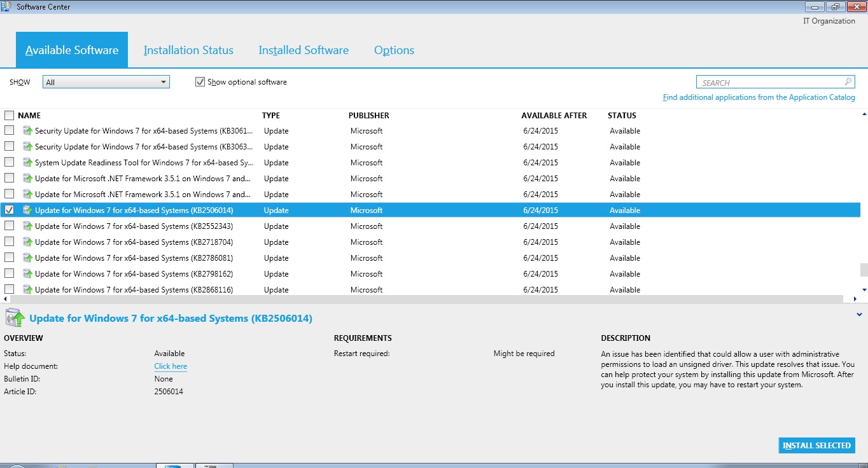
Task: Click update icon beside KB2552343 row
Action: click(x=27, y=226)
